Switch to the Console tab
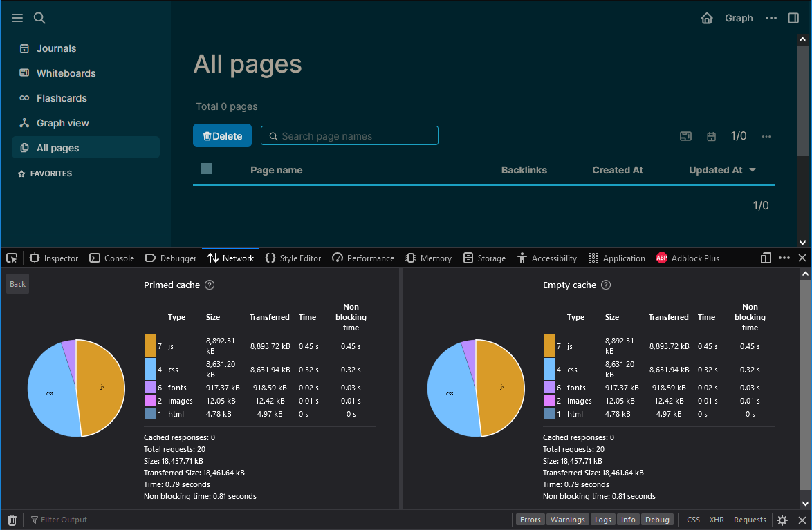 (111, 258)
